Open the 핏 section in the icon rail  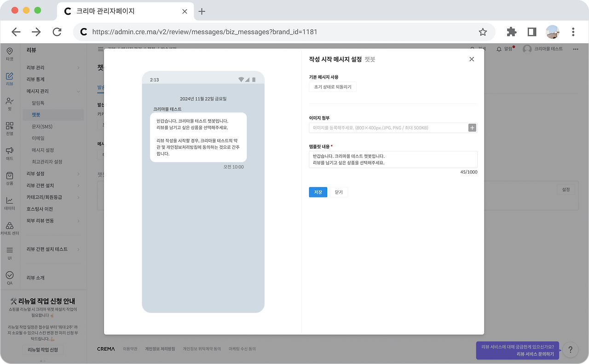coord(10,104)
